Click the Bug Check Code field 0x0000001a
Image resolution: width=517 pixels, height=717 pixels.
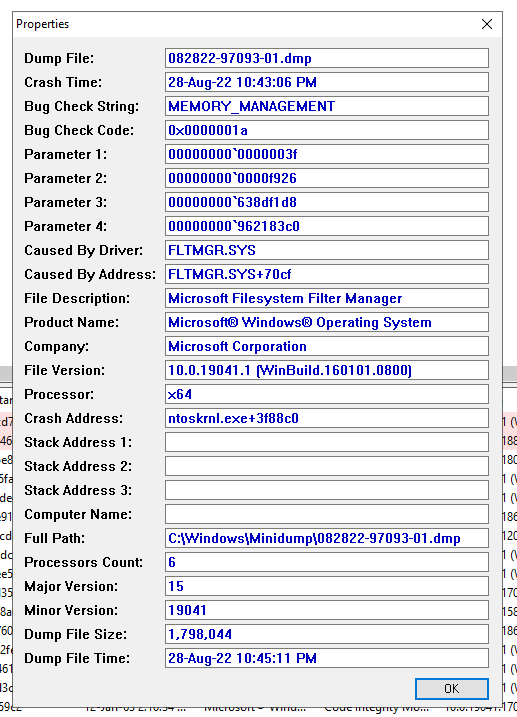[327, 130]
